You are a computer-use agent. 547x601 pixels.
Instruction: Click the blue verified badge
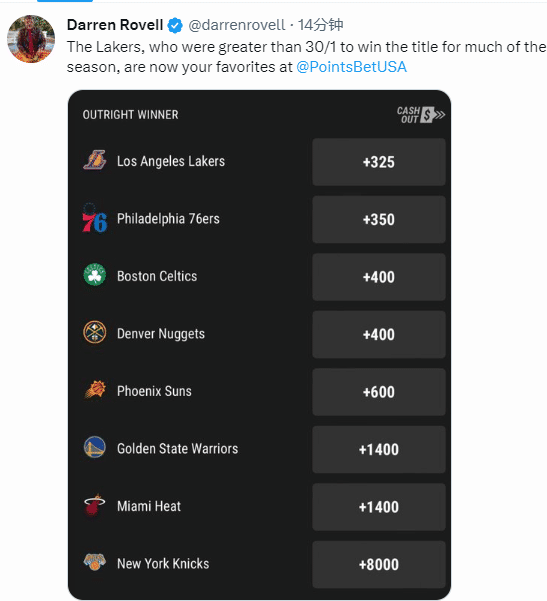point(175,25)
